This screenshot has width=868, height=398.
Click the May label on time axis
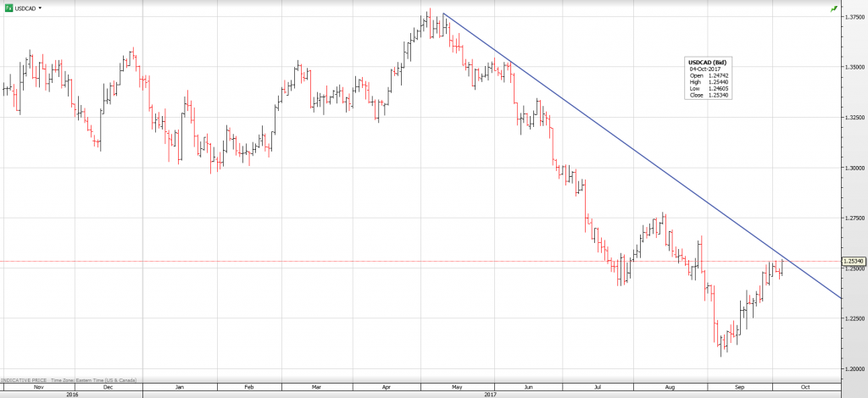(456, 387)
